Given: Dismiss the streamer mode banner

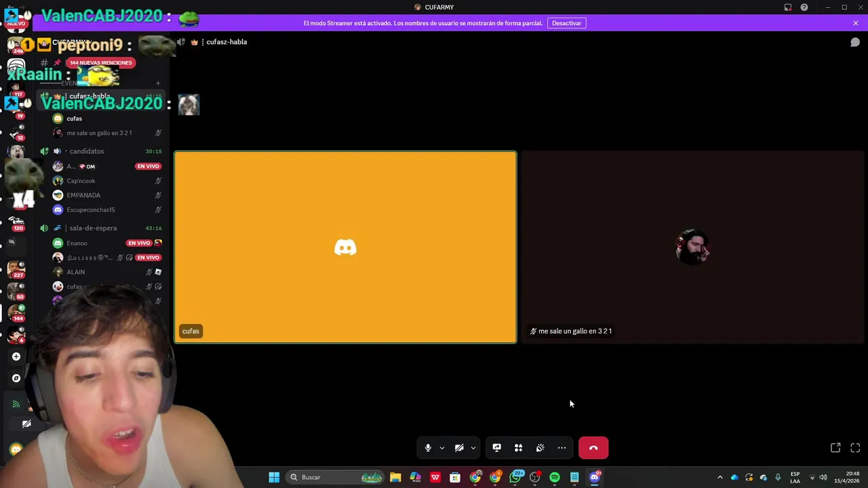Looking at the screenshot, I should [856, 23].
